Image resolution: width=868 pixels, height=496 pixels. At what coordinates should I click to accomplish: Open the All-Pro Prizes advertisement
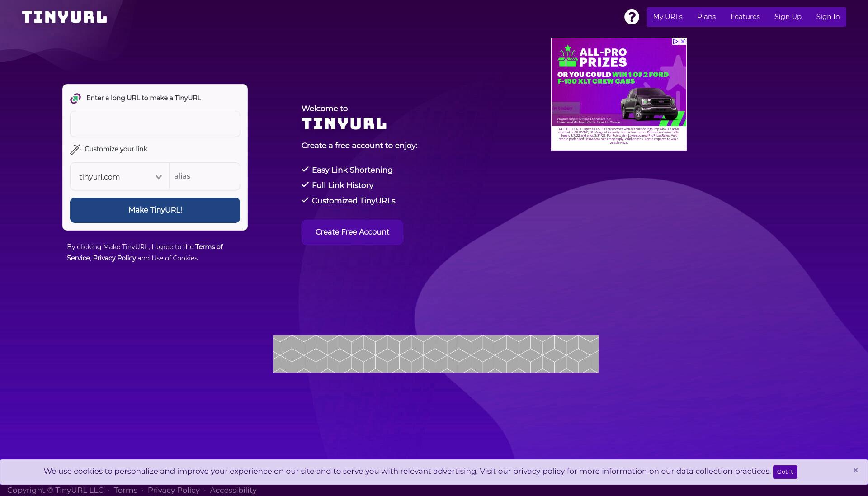tap(619, 94)
